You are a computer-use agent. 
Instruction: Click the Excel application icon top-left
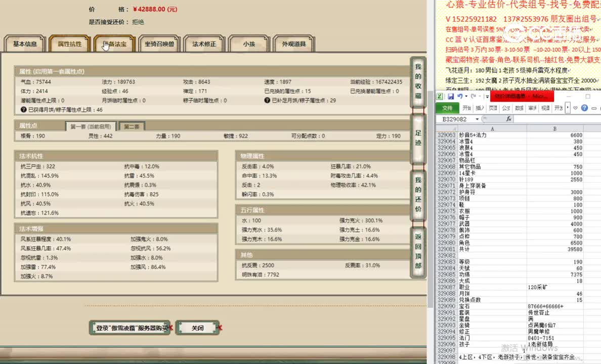[x=439, y=97]
